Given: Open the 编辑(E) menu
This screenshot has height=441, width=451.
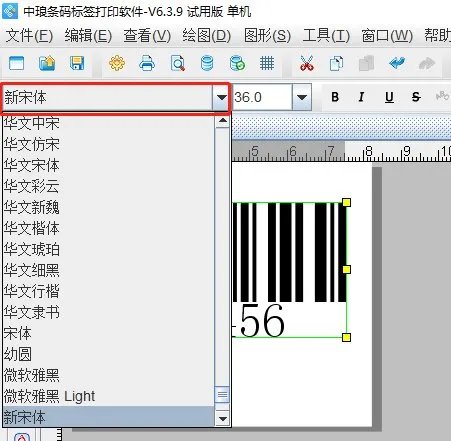Looking at the screenshot, I should [88, 35].
